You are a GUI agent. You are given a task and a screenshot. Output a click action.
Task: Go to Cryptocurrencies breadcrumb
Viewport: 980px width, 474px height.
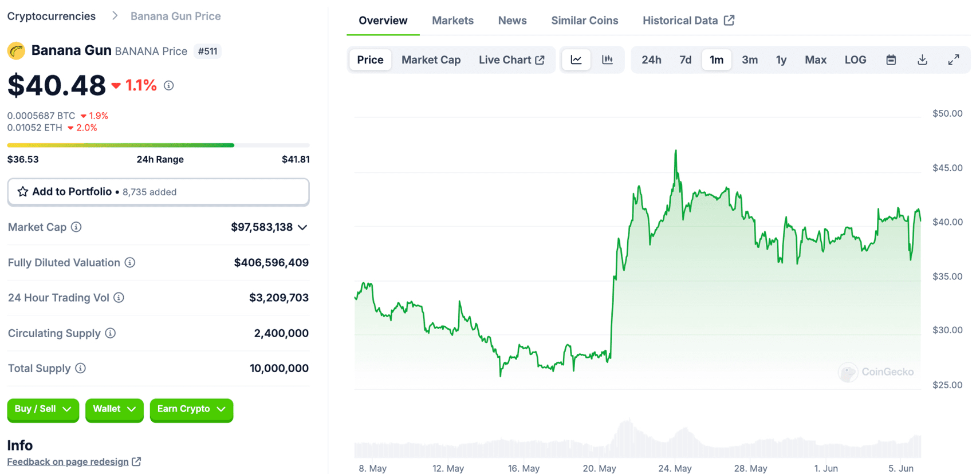pos(52,16)
